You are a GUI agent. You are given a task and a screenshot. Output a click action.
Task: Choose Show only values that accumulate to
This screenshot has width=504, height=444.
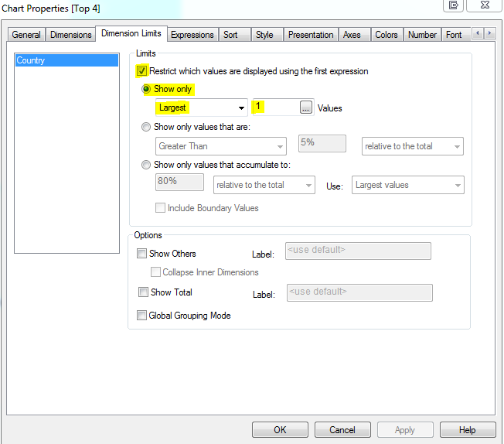coord(146,165)
